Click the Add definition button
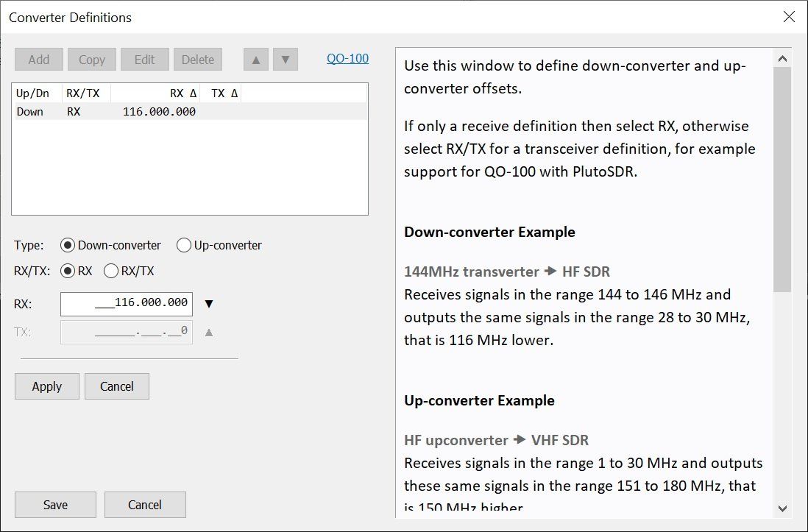The width and height of the screenshot is (808, 532). 38,60
